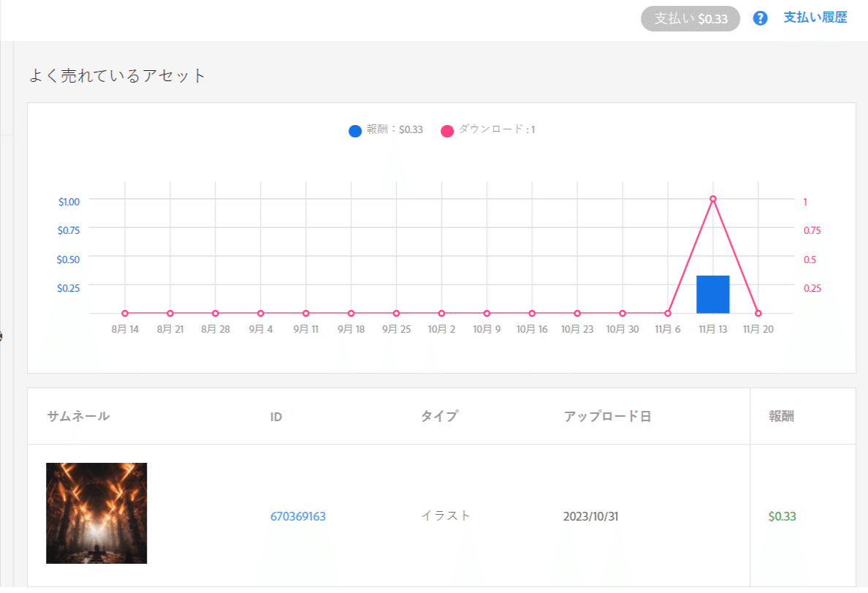Click the イラスト type label in the table
Screen dimensions: 868x593
coord(446,515)
